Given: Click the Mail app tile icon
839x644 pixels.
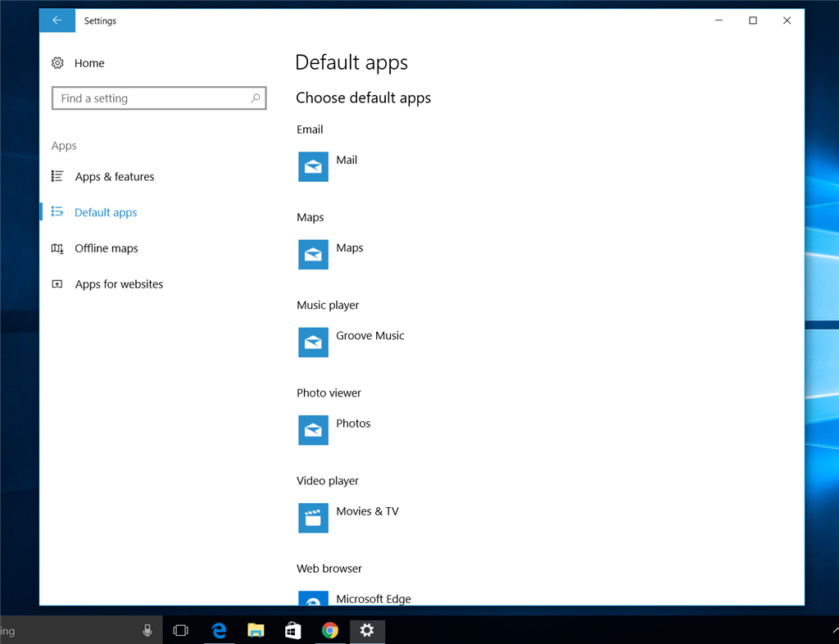Looking at the screenshot, I should (x=313, y=167).
